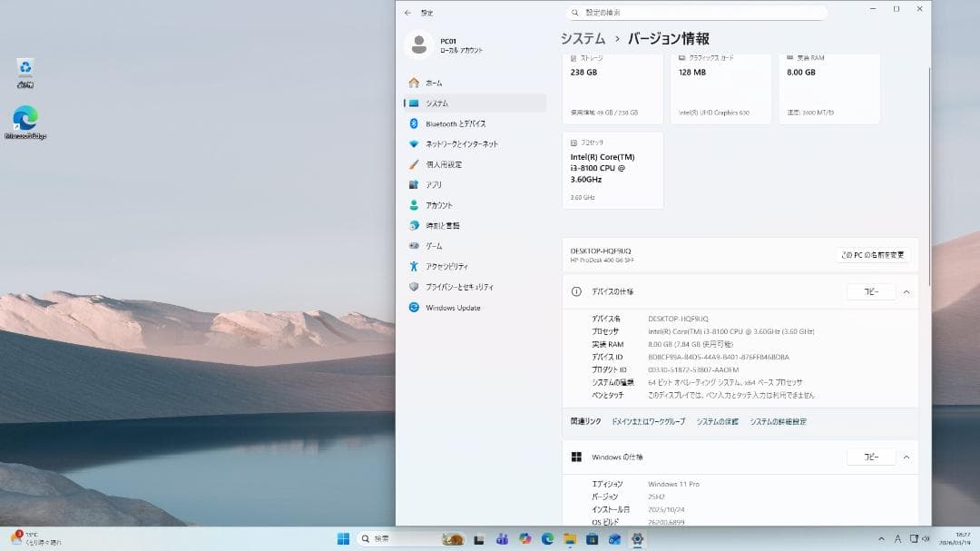
Task: Open the weather widget on the taskbar
Action: point(36,538)
